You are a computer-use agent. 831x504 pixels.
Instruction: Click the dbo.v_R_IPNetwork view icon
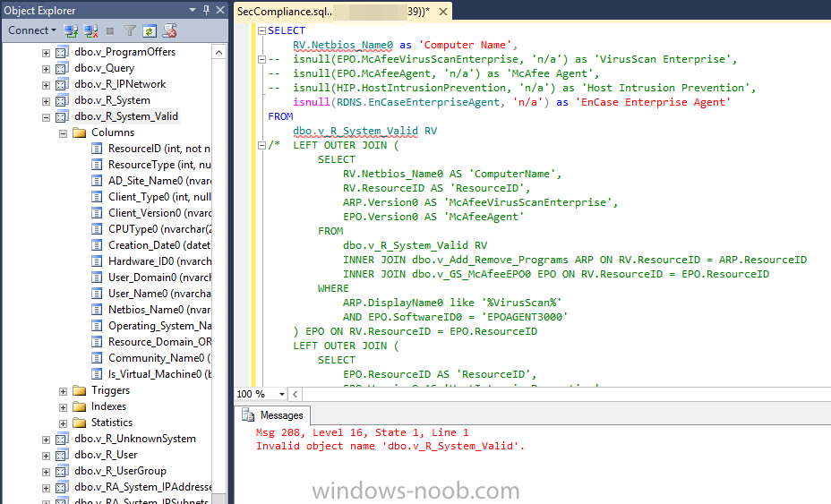coord(62,85)
